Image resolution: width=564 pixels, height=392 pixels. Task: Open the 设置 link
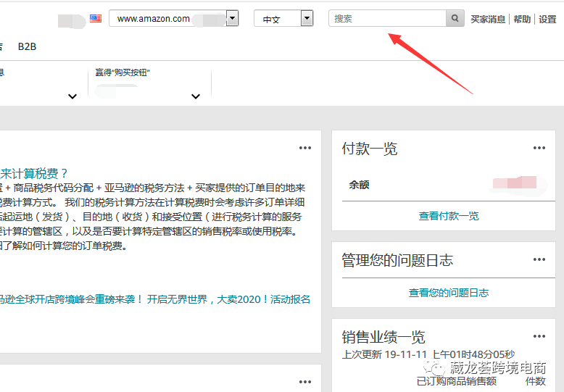[547, 19]
